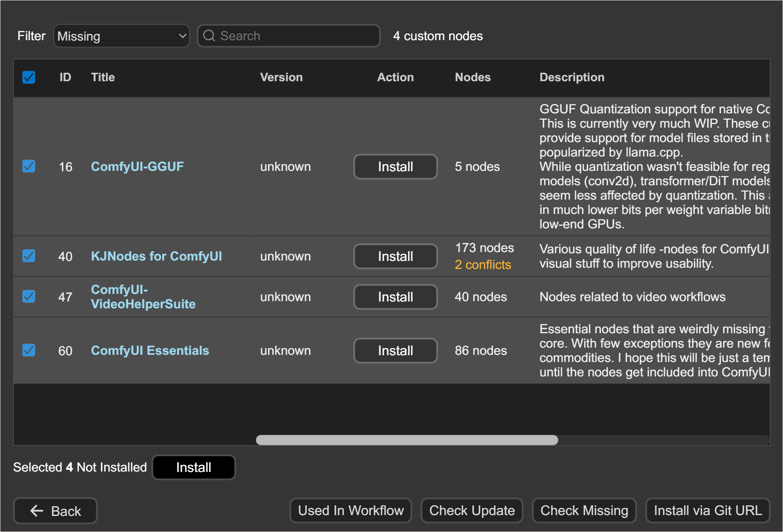Click the '173 nodes' cell

coord(484,248)
